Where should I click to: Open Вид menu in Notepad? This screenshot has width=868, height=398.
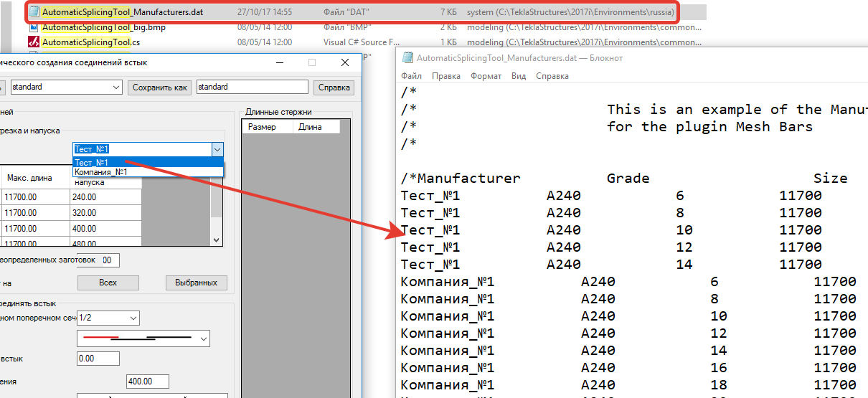pyautogui.click(x=519, y=75)
